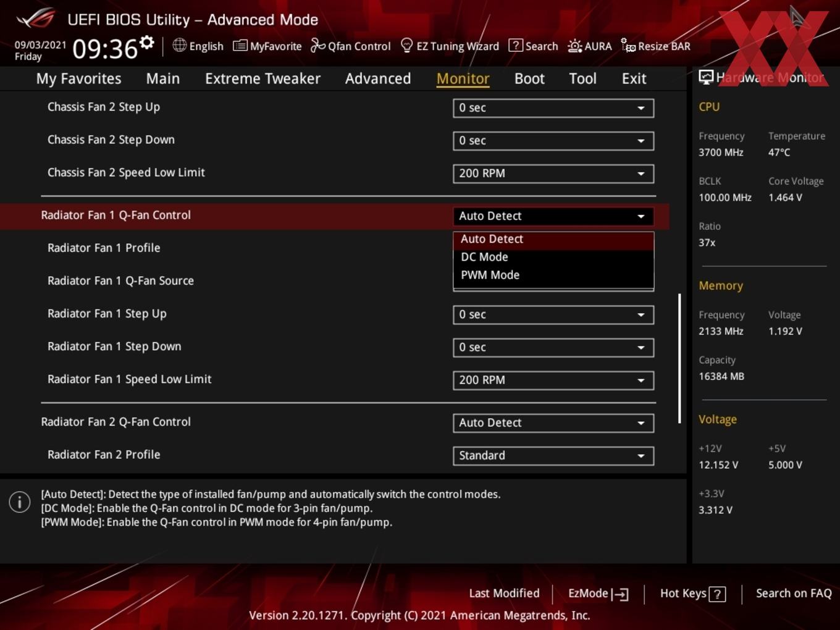This screenshot has height=630, width=840.
Task: Switch to the Main tab
Action: click(163, 78)
